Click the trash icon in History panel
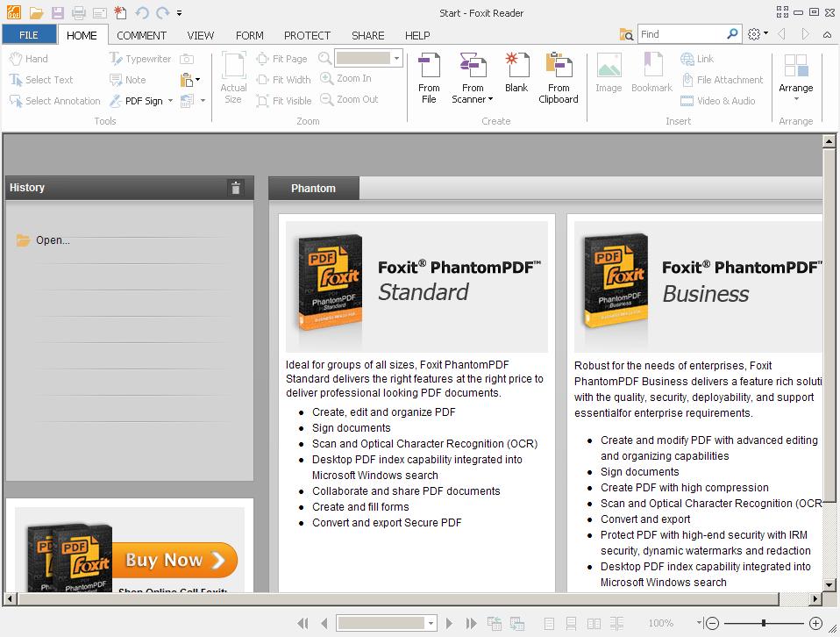Screen dimensions: 840x637 235,188
